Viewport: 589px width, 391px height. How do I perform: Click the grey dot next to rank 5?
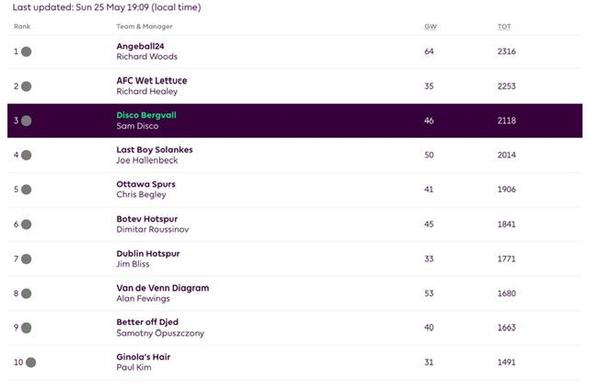26,190
